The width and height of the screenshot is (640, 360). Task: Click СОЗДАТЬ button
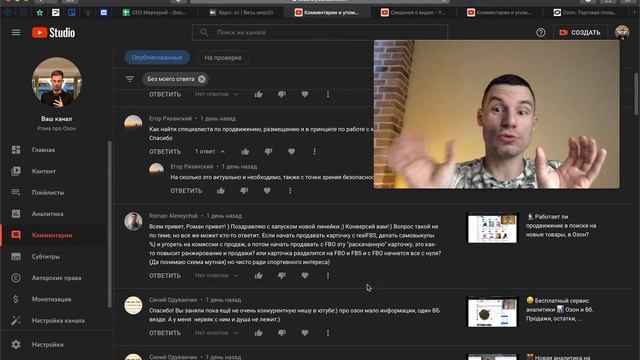(x=580, y=32)
